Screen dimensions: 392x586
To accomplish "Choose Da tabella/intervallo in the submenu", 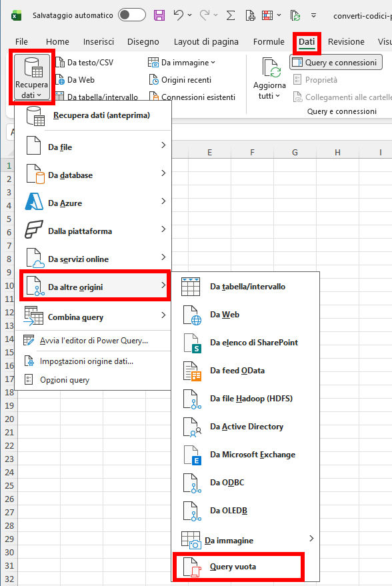I will coord(245,287).
